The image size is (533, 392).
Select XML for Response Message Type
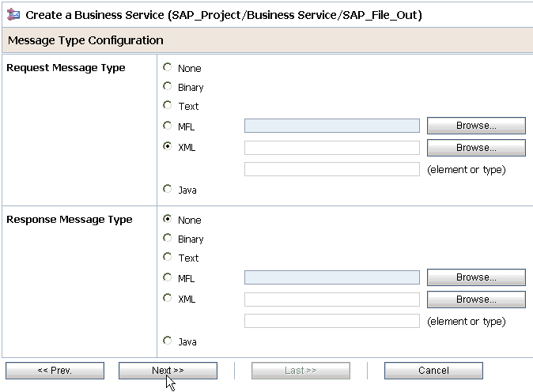point(167,298)
